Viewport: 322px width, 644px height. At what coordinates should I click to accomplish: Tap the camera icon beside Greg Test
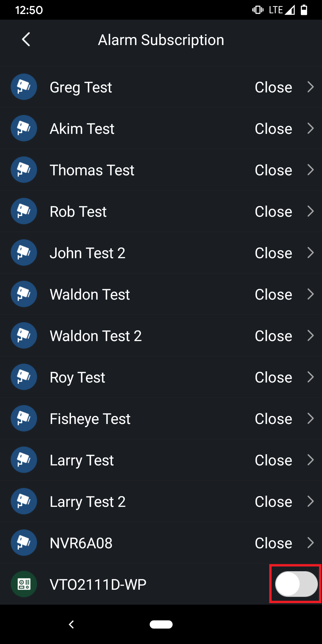pyautogui.click(x=24, y=87)
